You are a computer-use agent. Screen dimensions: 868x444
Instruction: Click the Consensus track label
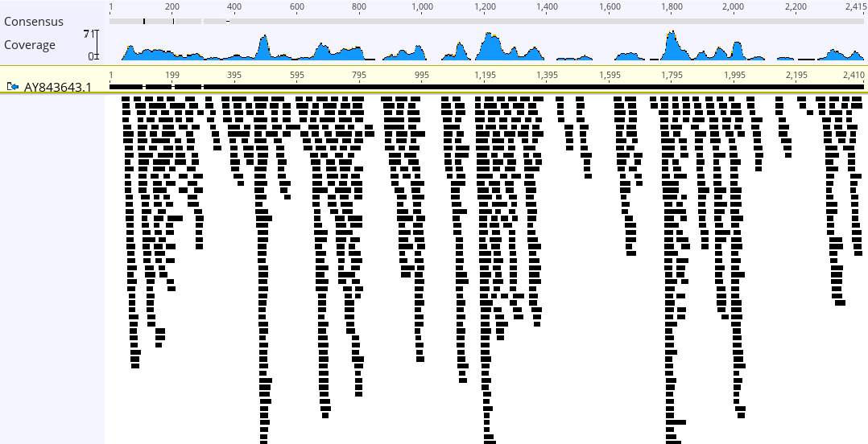tap(34, 22)
